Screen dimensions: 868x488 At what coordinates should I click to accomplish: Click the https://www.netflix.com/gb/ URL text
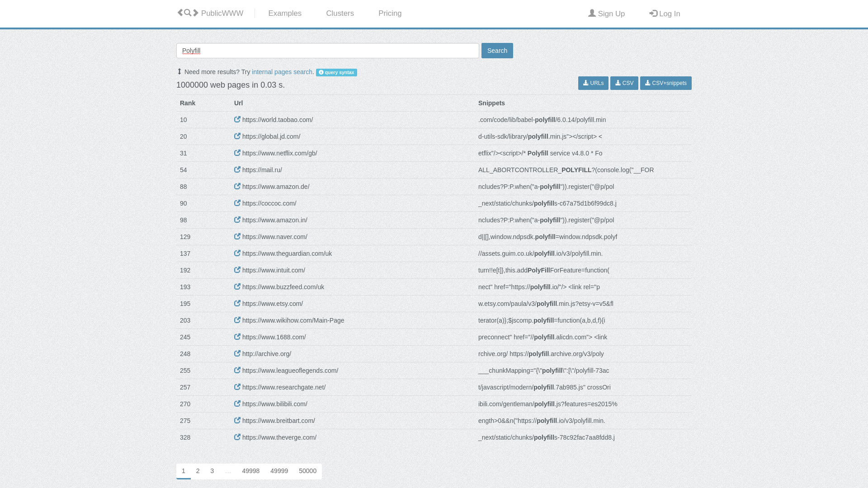(x=280, y=153)
